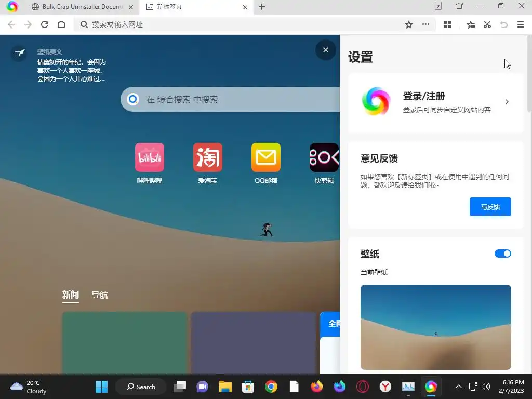Open the skin shirt icon

pyautogui.click(x=459, y=6)
